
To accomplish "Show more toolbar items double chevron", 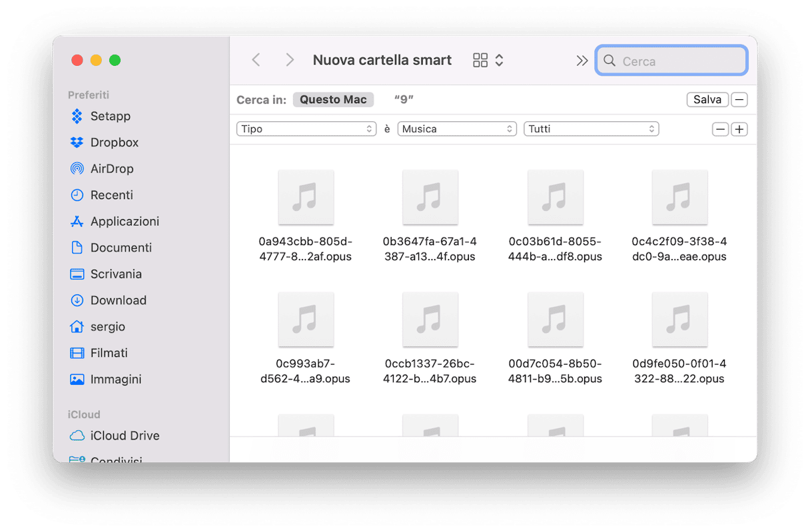I will [582, 61].
